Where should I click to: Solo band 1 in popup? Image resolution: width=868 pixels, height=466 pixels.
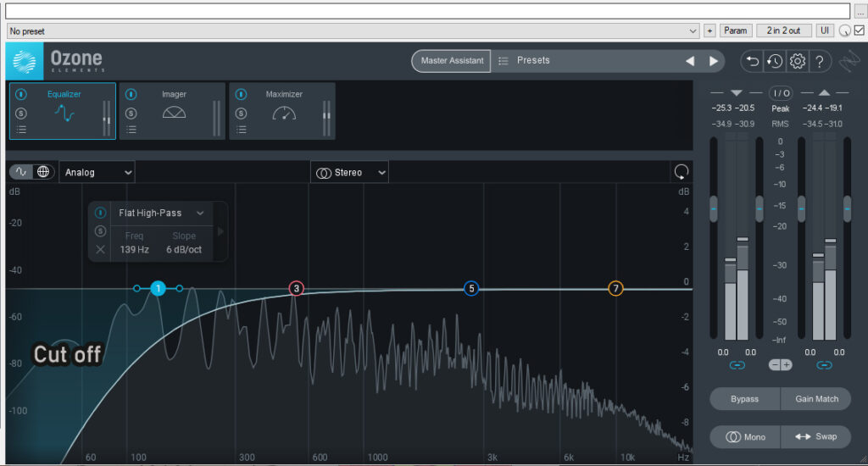point(100,231)
